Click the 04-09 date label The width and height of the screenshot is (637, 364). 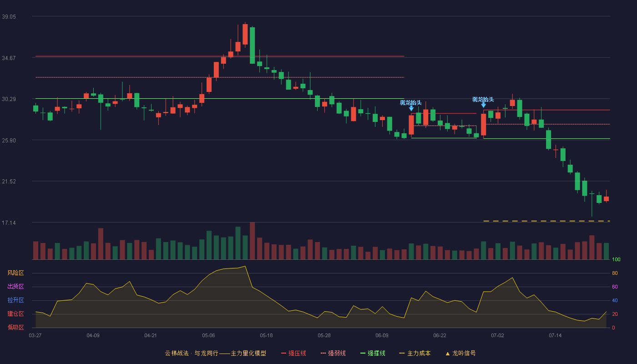click(x=93, y=335)
